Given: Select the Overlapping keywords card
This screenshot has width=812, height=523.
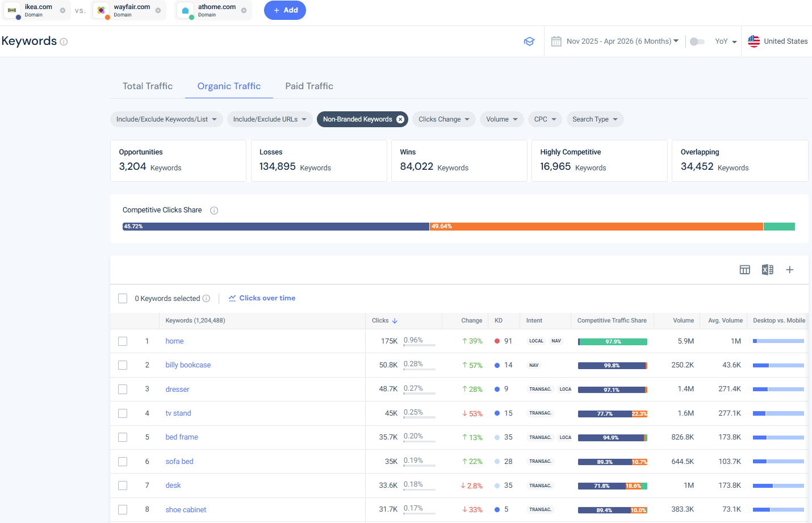Looking at the screenshot, I should tap(740, 161).
